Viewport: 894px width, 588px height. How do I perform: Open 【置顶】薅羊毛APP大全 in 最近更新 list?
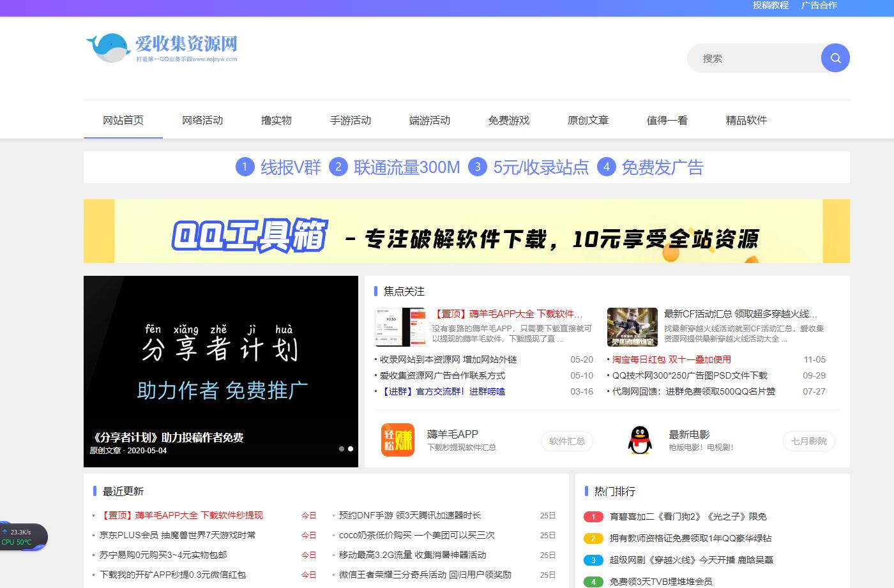[x=181, y=515]
